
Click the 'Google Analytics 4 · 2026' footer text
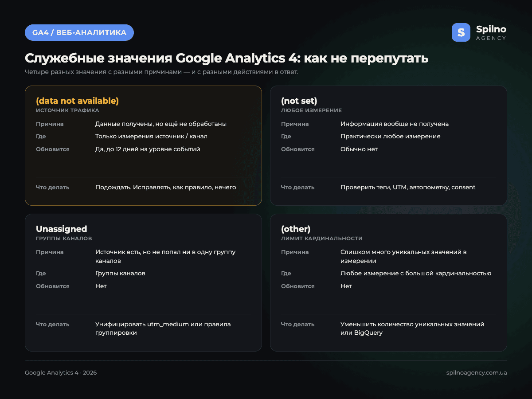click(x=61, y=373)
